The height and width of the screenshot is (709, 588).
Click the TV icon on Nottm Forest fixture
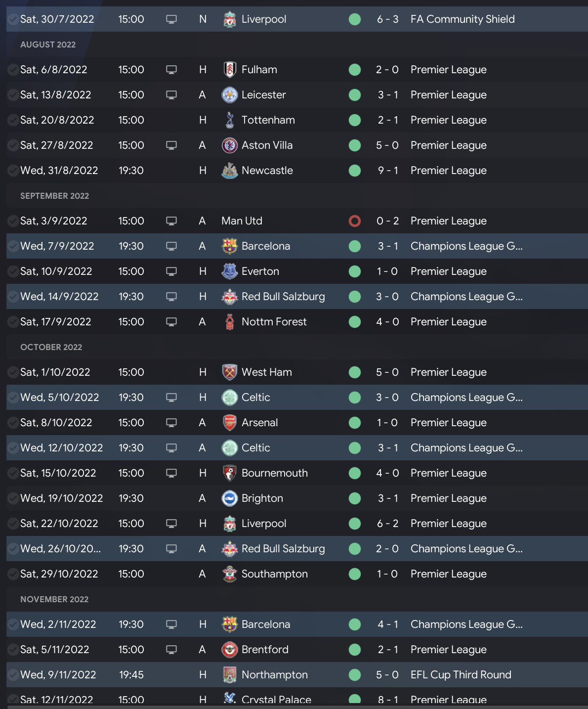[x=171, y=322]
